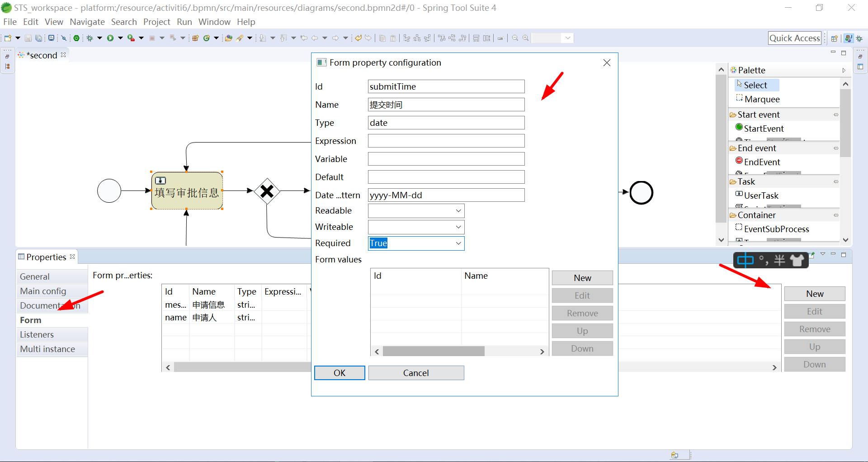Viewport: 868px width, 462px height.
Task: Switch to the Multi instance tab
Action: point(52,349)
